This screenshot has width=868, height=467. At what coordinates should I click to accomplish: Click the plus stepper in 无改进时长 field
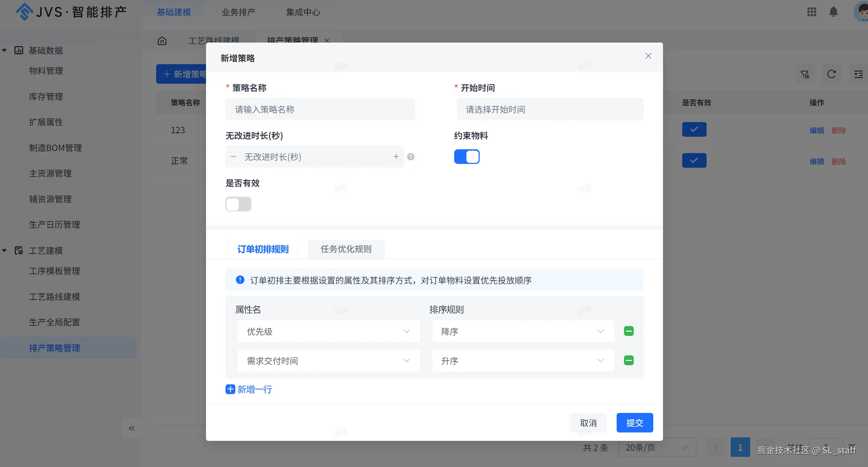[x=396, y=157]
